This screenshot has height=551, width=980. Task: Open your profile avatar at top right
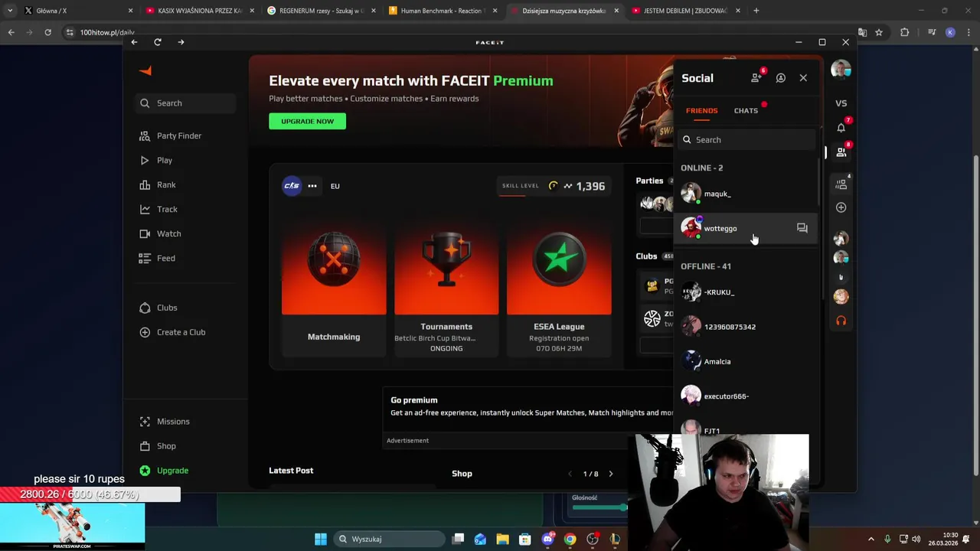(x=841, y=70)
